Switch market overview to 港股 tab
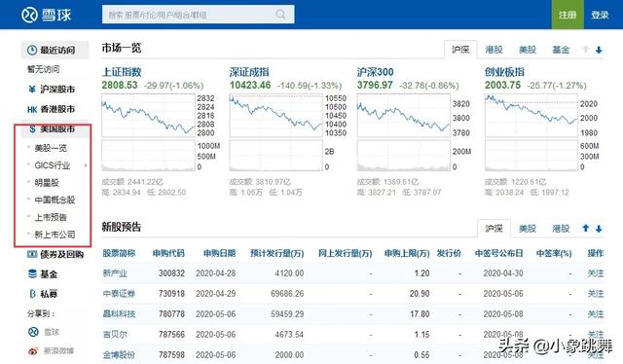The width and height of the screenshot is (623, 364). tap(494, 50)
